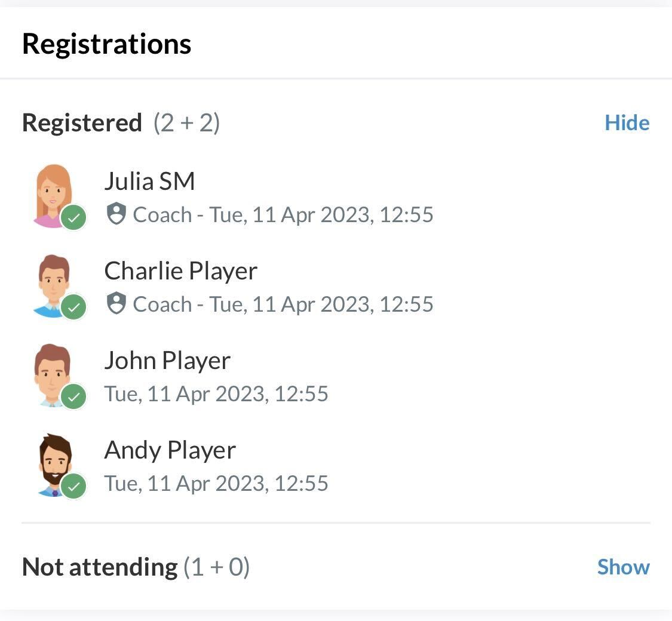Show the Not attending list
The height and width of the screenshot is (621, 672).
tap(623, 567)
